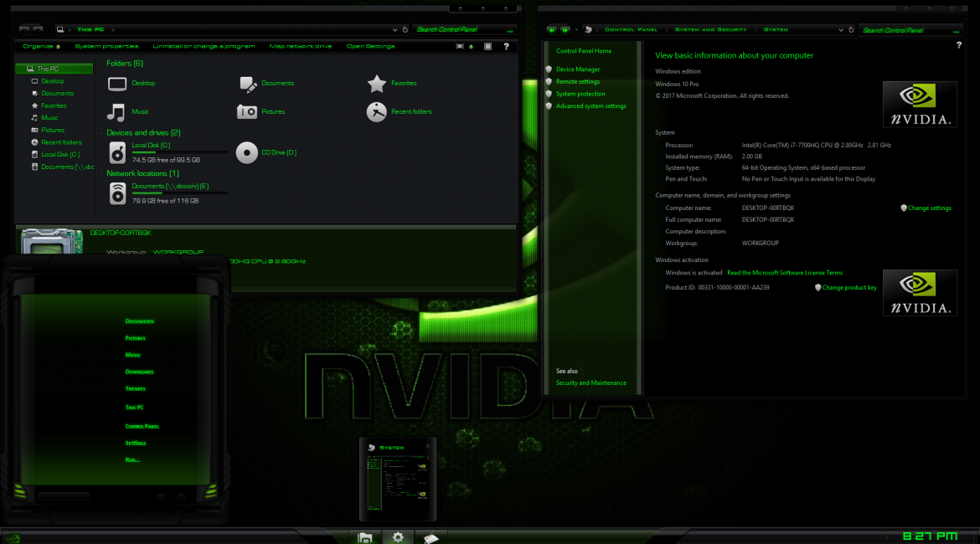Open recent locations dropdown beside System forward button
This screenshot has height=544, width=980.
click(x=576, y=29)
